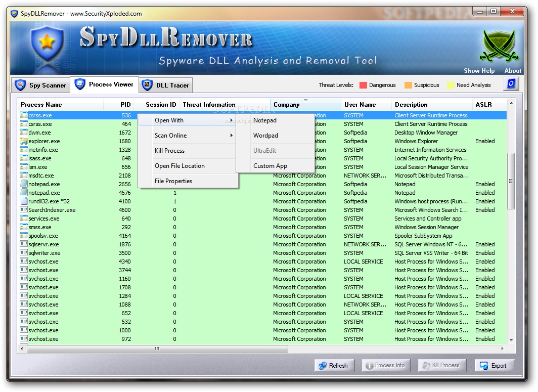Screen dimensions: 538x392
Task: Sort by the User Name column header
Action: pos(367,104)
